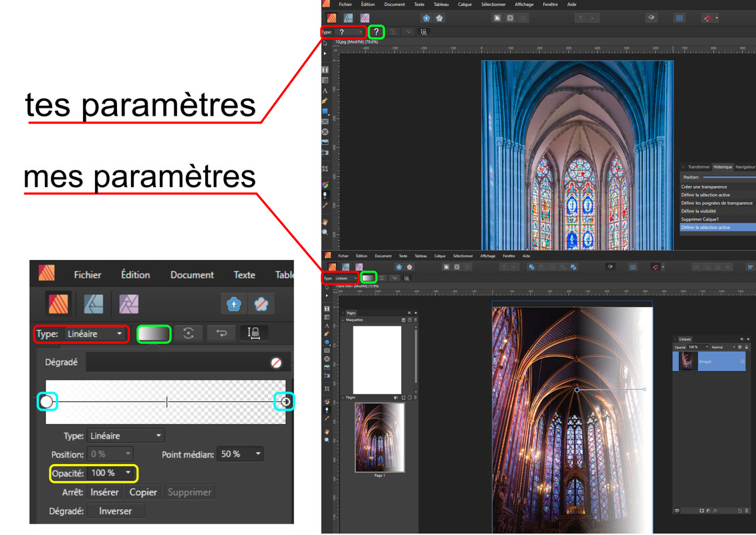Select Move tool in bottom screenshot
Viewport: 756px width, 535px height.
(x=327, y=287)
